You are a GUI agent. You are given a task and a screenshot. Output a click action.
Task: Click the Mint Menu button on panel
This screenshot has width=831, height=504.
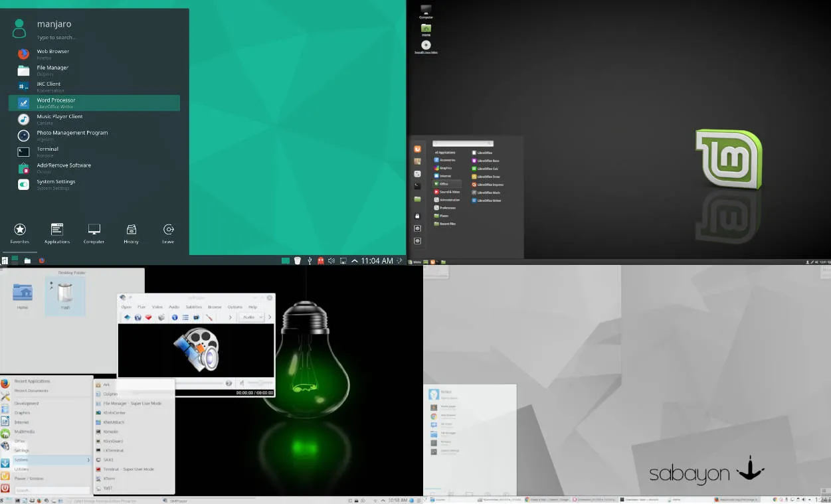pos(415,262)
